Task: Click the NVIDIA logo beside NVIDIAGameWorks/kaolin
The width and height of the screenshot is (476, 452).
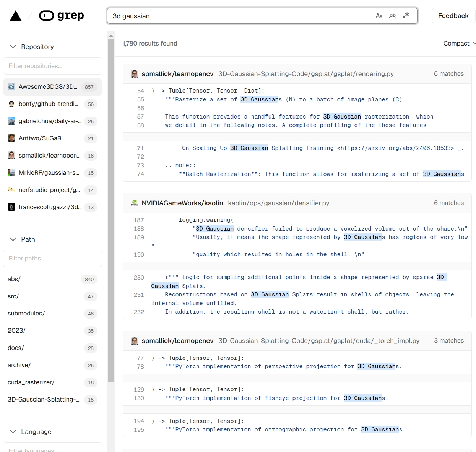Action: click(134, 203)
